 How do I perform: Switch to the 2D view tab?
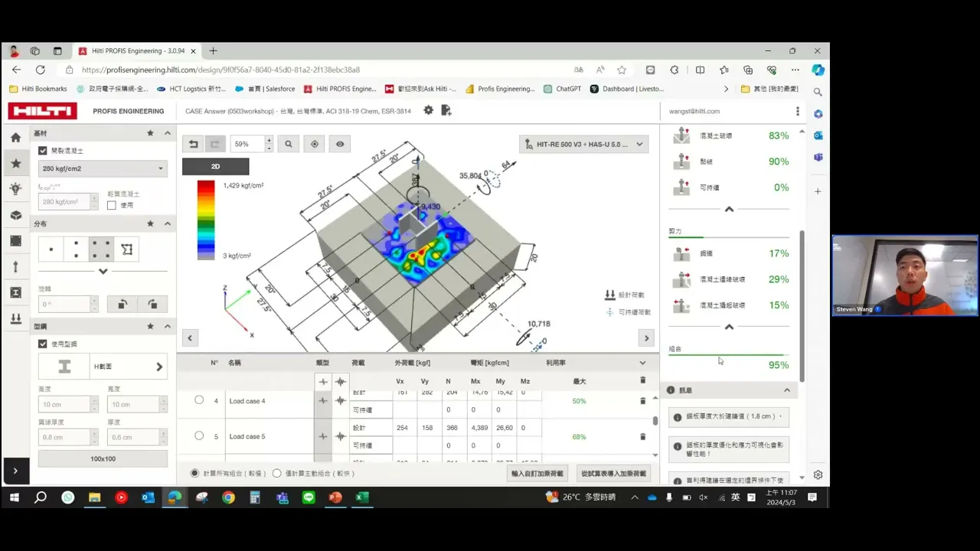215,166
